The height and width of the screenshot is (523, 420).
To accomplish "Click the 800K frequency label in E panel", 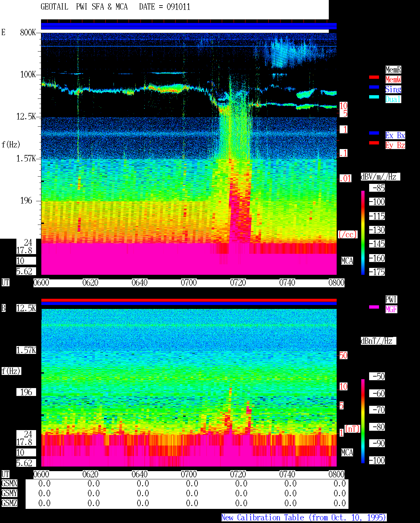I will 28,32.
